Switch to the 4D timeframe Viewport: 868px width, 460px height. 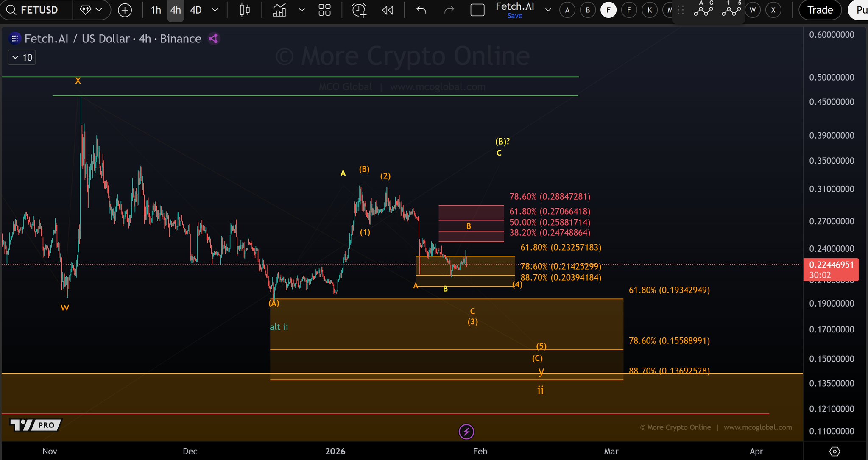tap(195, 10)
